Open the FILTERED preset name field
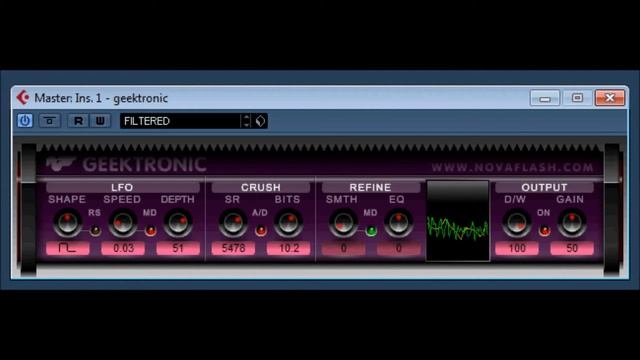This screenshot has width=640, height=360. coord(180,121)
